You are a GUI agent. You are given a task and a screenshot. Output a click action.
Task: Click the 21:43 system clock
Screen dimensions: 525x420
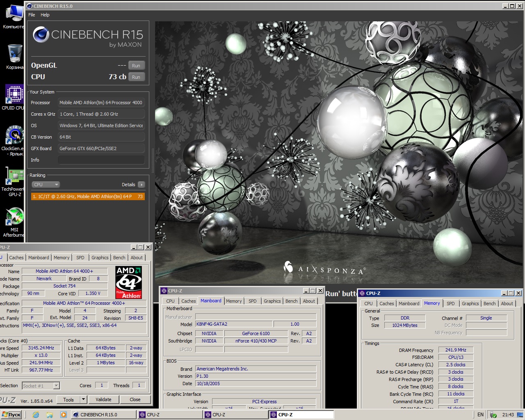[508, 415]
